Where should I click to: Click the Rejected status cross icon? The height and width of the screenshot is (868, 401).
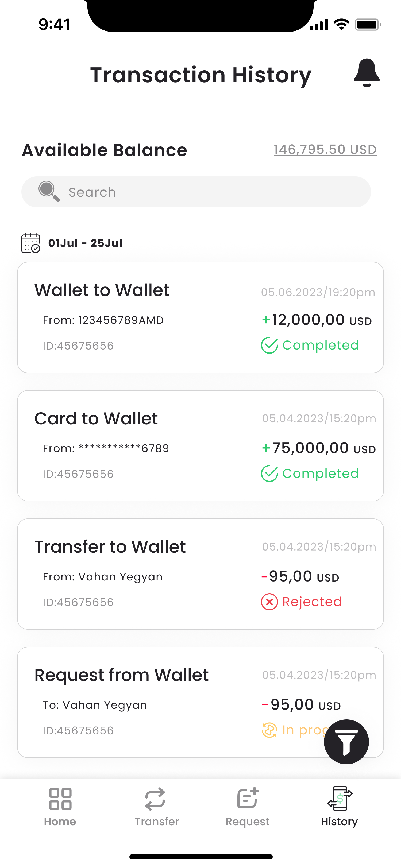269,602
